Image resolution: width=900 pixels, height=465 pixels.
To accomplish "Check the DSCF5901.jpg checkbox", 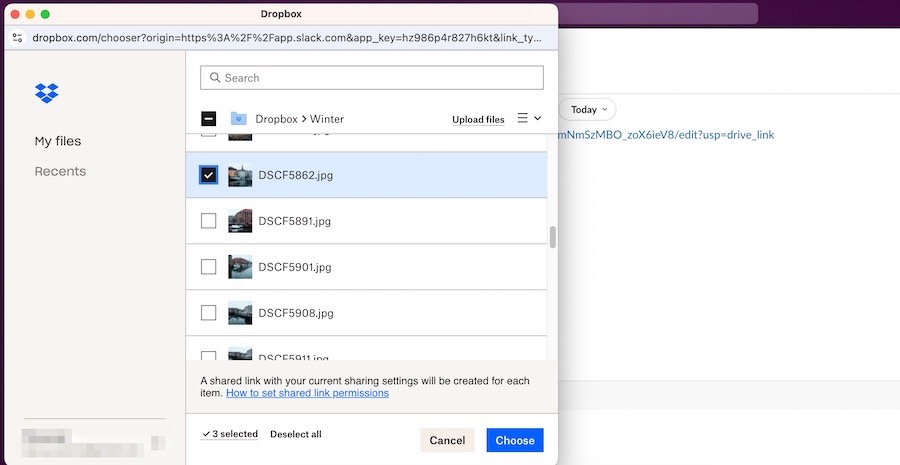I will (x=208, y=267).
